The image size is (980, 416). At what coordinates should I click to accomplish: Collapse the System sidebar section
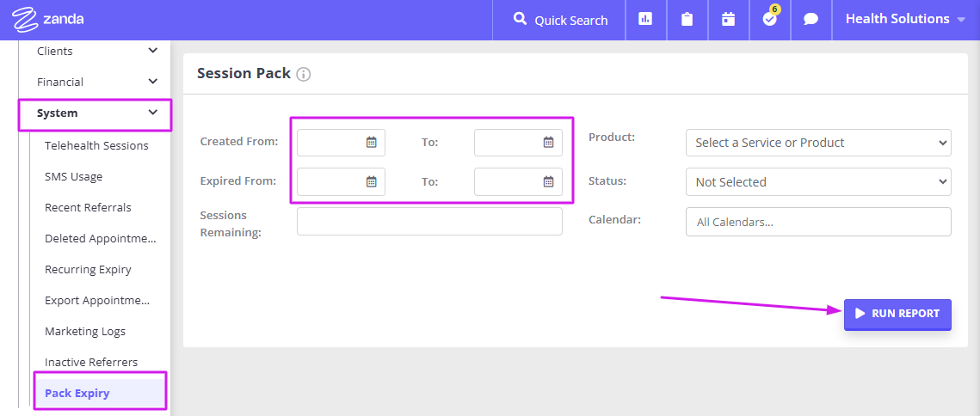(95, 114)
